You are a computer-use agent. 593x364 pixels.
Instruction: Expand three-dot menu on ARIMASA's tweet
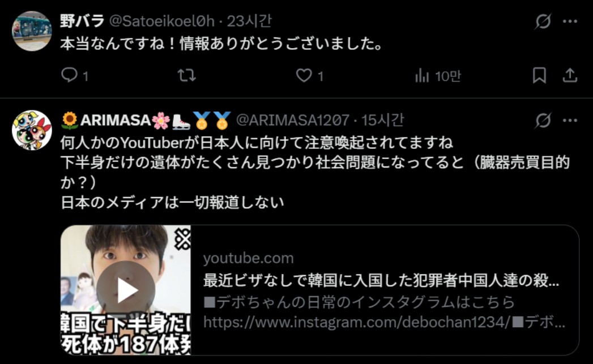[570, 121]
